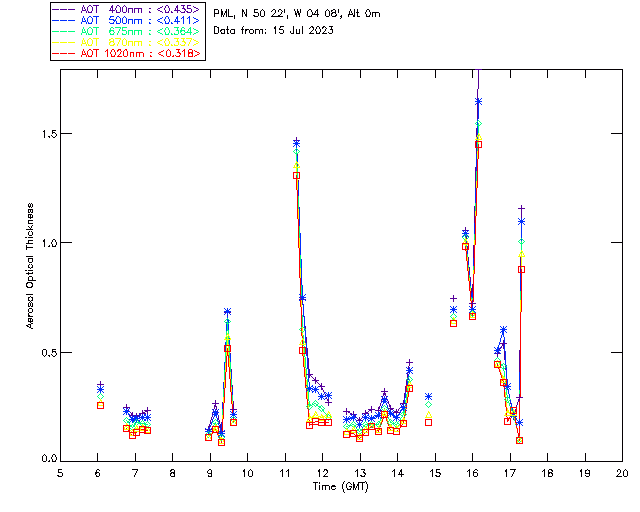Click the red square peak marker just after hour 11
The width and height of the screenshot is (640, 512).
(297, 176)
